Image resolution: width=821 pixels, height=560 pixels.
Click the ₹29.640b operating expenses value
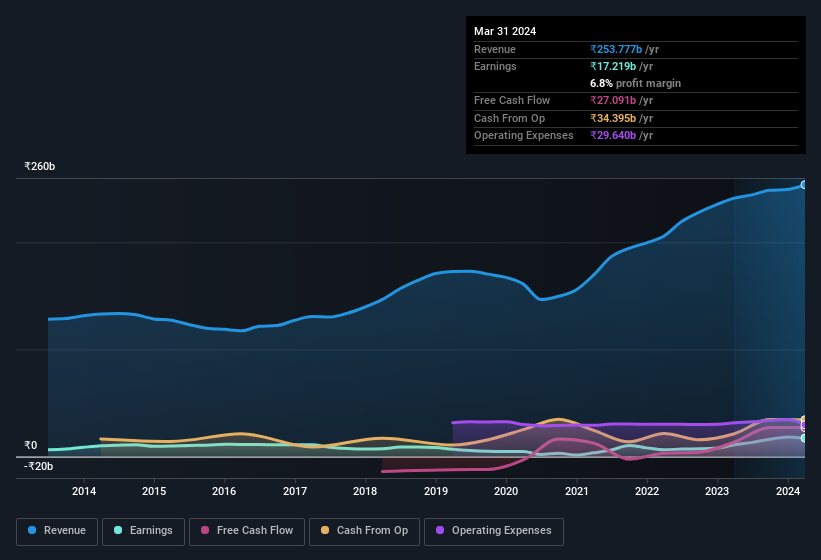coord(613,136)
